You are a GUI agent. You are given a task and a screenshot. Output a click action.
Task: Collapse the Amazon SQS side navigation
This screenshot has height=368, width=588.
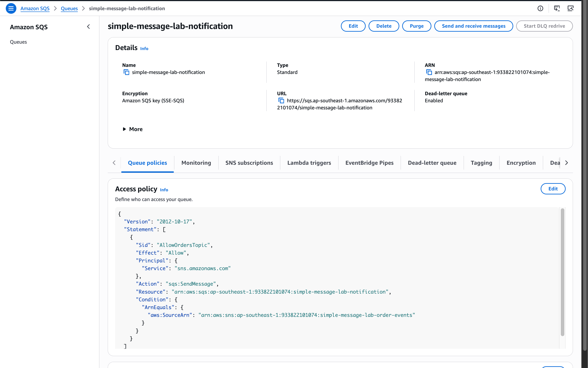(88, 27)
